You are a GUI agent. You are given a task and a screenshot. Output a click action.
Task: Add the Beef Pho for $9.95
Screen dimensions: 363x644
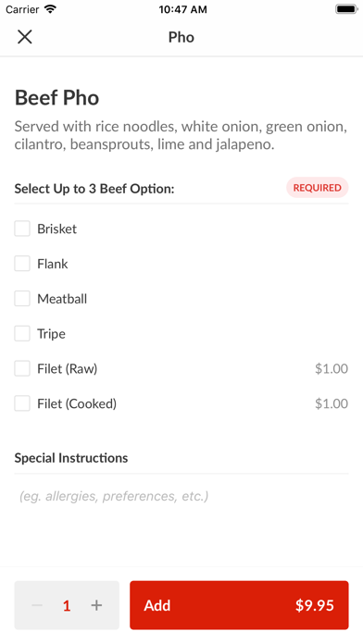click(239, 605)
